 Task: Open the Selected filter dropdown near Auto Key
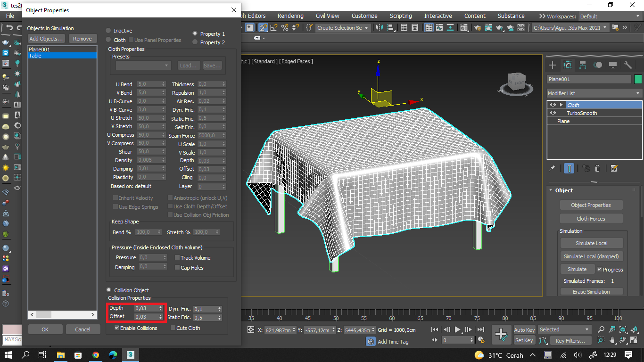point(564,329)
